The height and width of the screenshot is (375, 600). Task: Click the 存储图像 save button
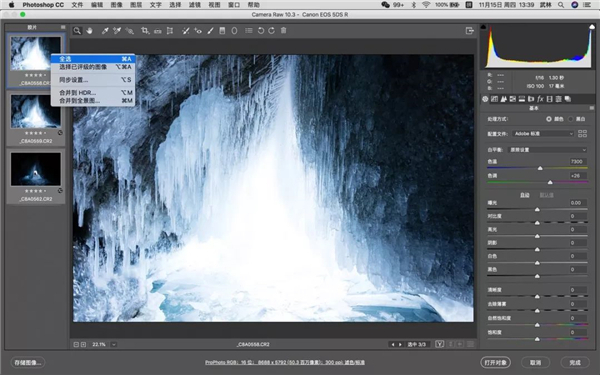pos(28,362)
